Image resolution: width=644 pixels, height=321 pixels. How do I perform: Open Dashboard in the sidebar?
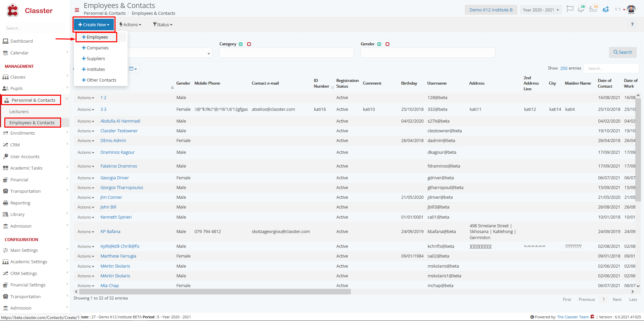pyautogui.click(x=21, y=41)
